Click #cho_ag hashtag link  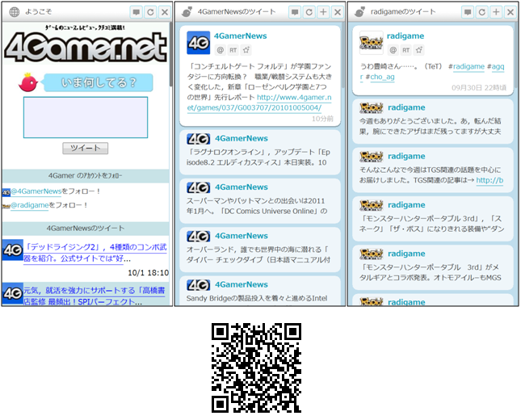(x=382, y=77)
